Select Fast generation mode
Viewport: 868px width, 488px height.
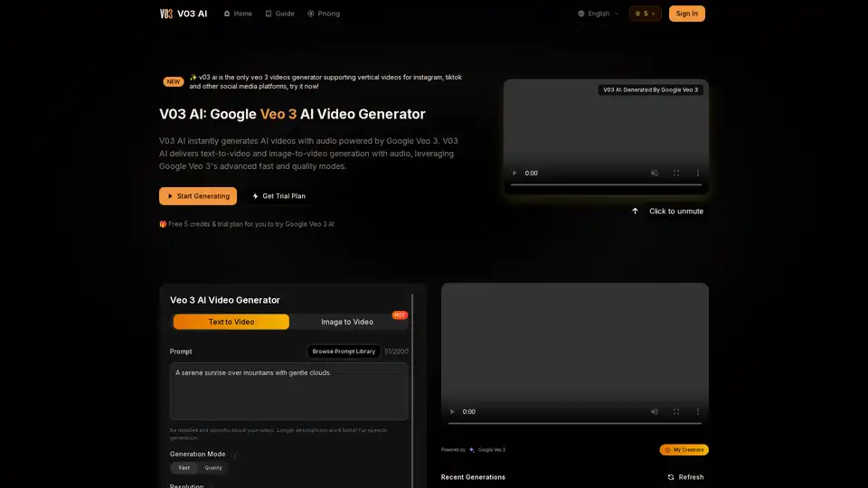coord(184,468)
